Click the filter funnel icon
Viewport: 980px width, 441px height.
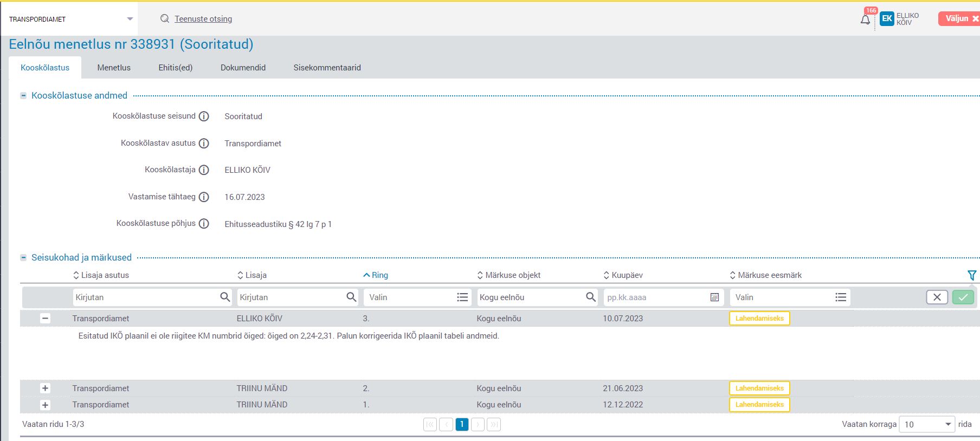point(971,275)
